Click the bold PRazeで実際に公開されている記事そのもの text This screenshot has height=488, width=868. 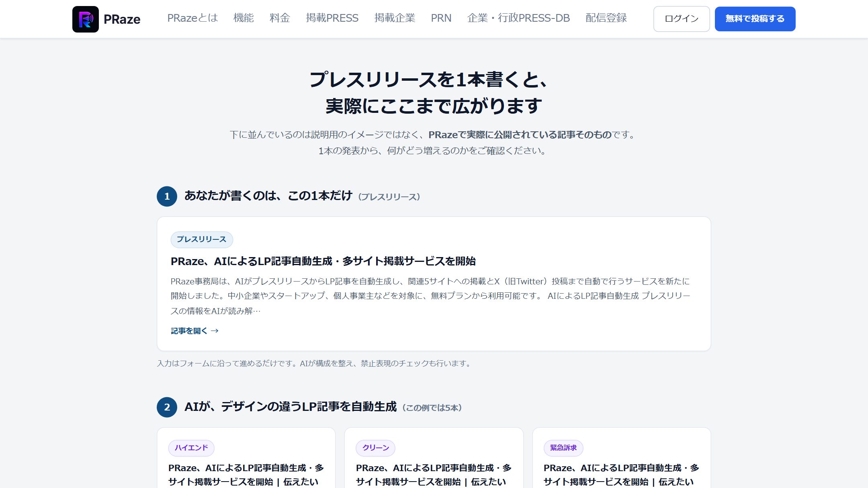(x=520, y=135)
